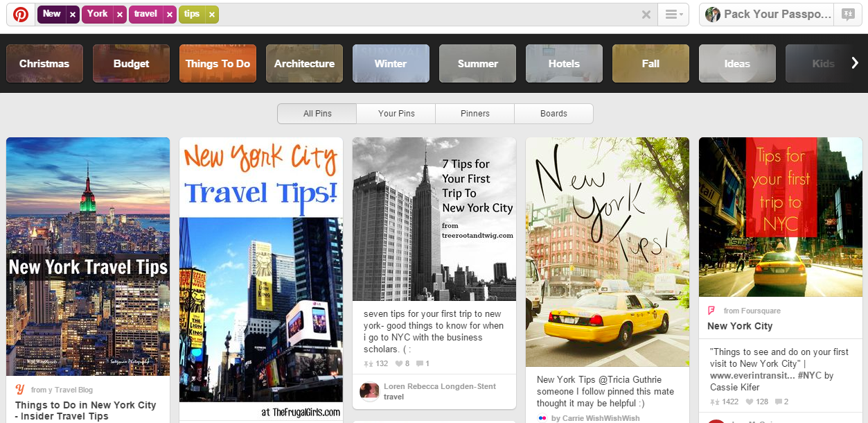
Task: Clear the search with the gray X icon
Action: coord(646,14)
